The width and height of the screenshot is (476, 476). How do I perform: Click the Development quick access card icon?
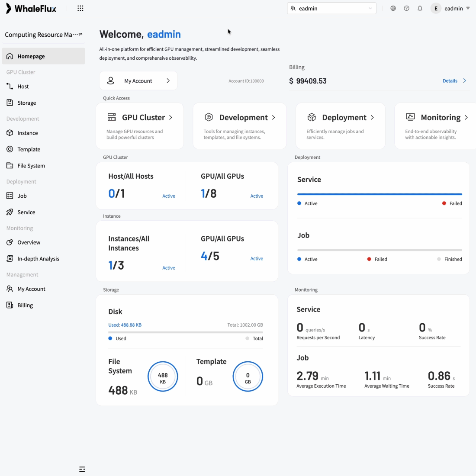[x=209, y=117]
